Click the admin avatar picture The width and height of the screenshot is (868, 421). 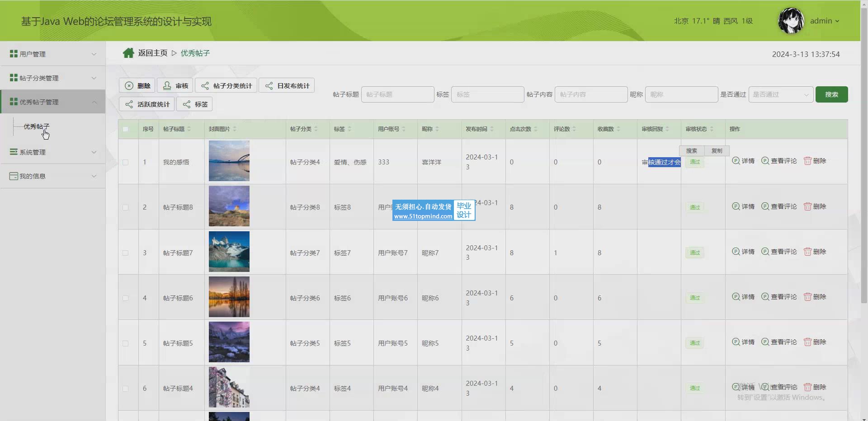point(791,21)
